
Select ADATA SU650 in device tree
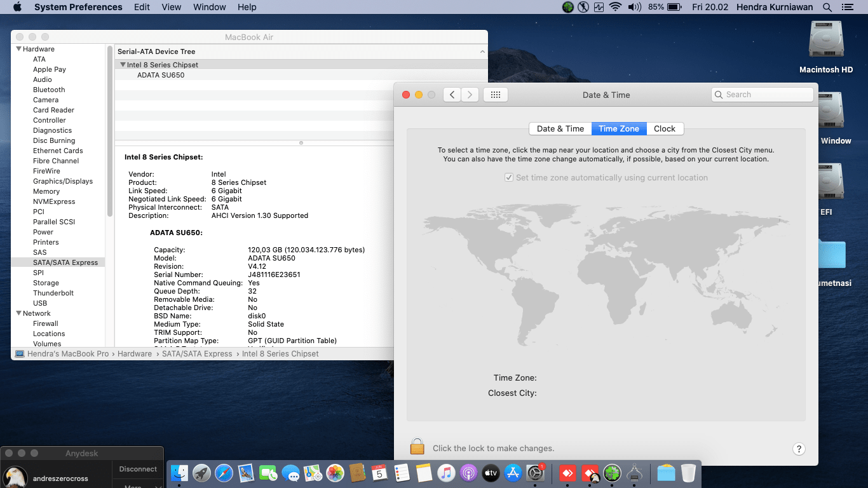[161, 75]
